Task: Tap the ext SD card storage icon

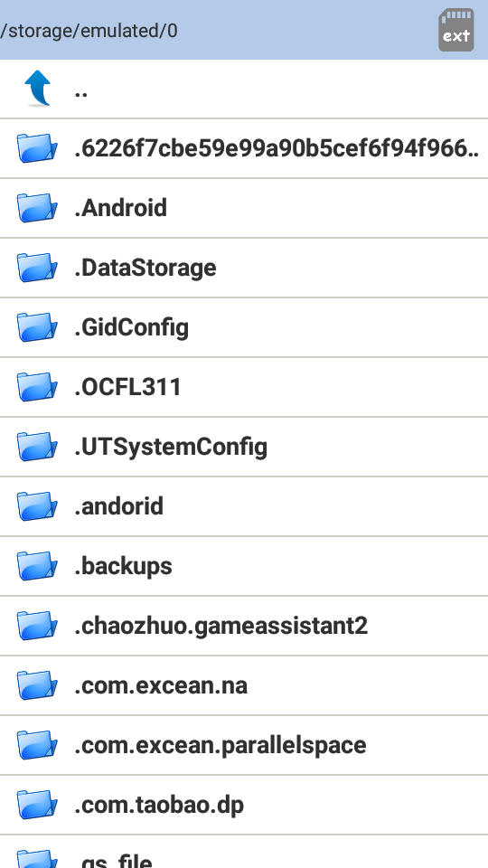Action: coord(455,30)
